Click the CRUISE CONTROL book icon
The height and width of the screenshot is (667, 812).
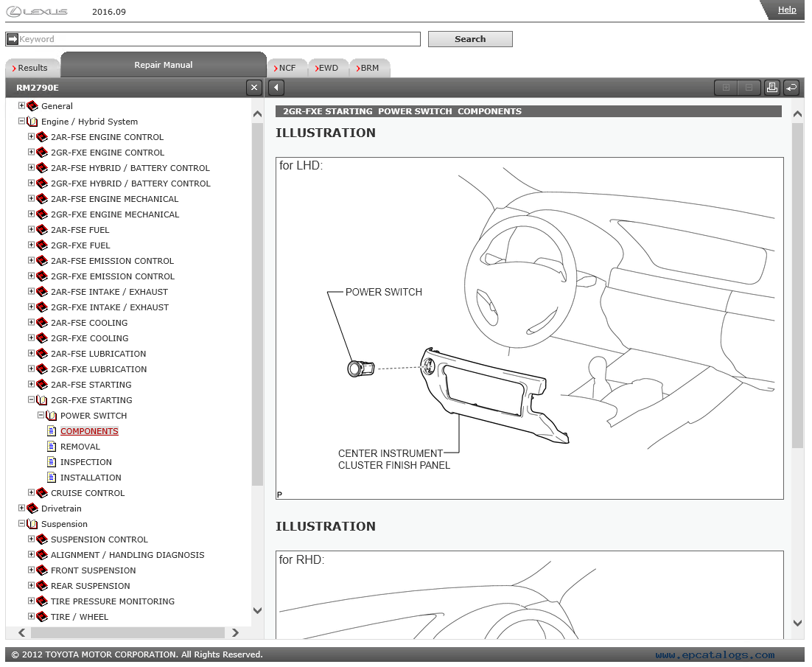pos(42,493)
